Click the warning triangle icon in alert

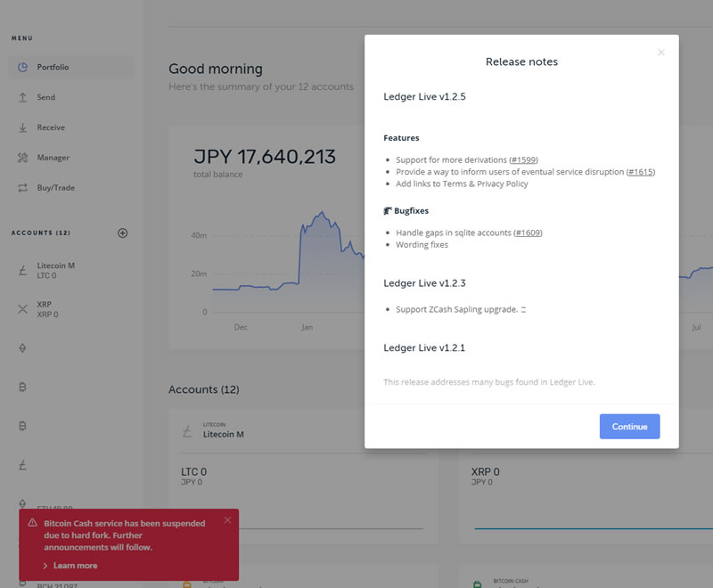pyautogui.click(x=33, y=523)
